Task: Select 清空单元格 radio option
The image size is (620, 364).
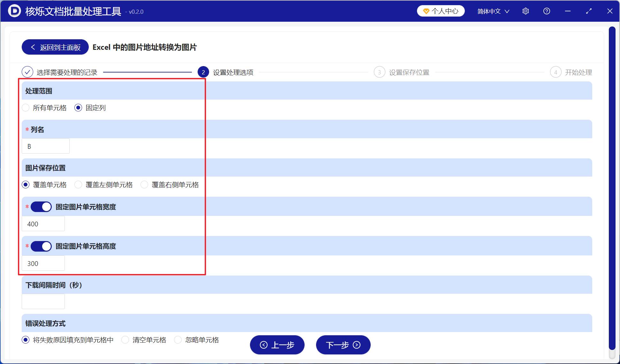Action: (x=144, y=340)
